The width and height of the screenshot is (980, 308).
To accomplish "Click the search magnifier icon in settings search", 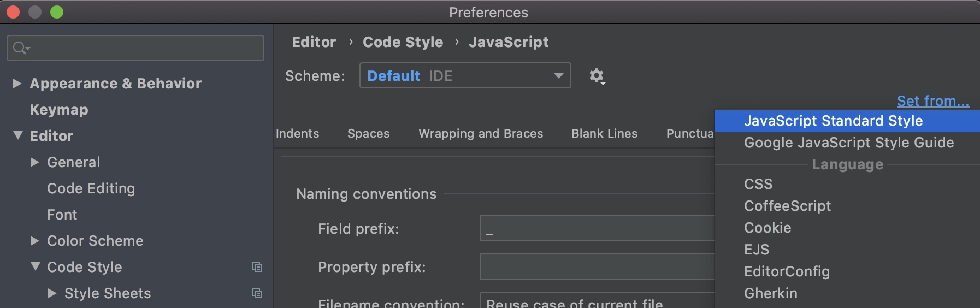I will [x=21, y=48].
